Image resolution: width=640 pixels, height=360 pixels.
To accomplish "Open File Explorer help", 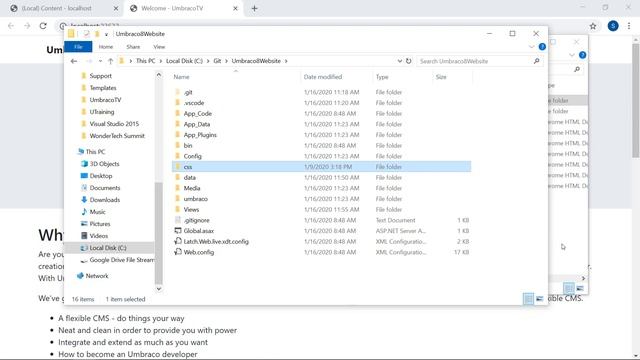I will click(542, 47).
